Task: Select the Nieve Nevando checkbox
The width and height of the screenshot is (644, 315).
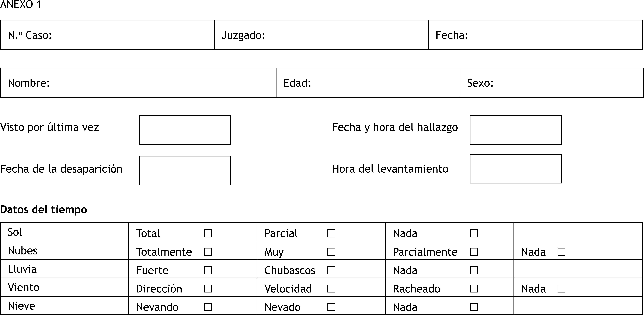Action: [x=208, y=307]
